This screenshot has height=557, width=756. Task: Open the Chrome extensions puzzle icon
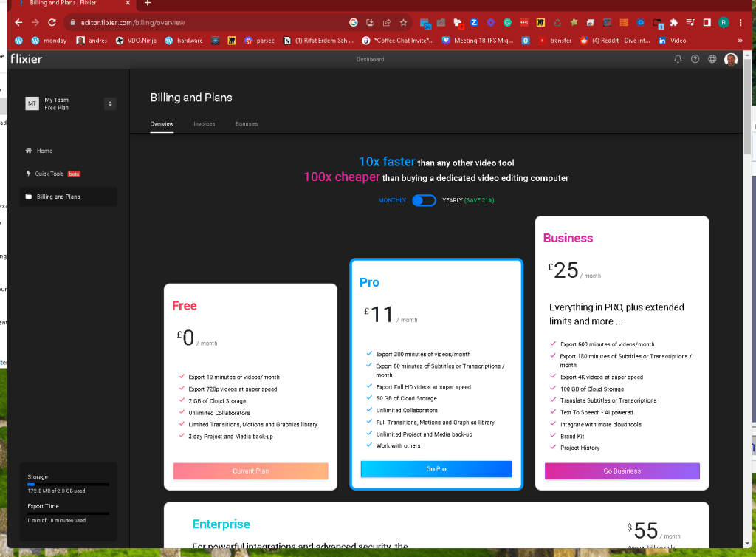[x=673, y=22]
